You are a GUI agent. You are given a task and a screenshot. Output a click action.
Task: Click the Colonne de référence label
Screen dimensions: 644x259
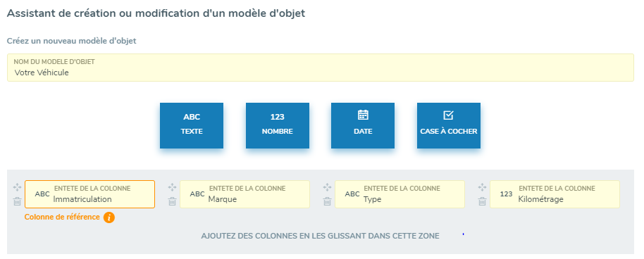[x=62, y=217]
